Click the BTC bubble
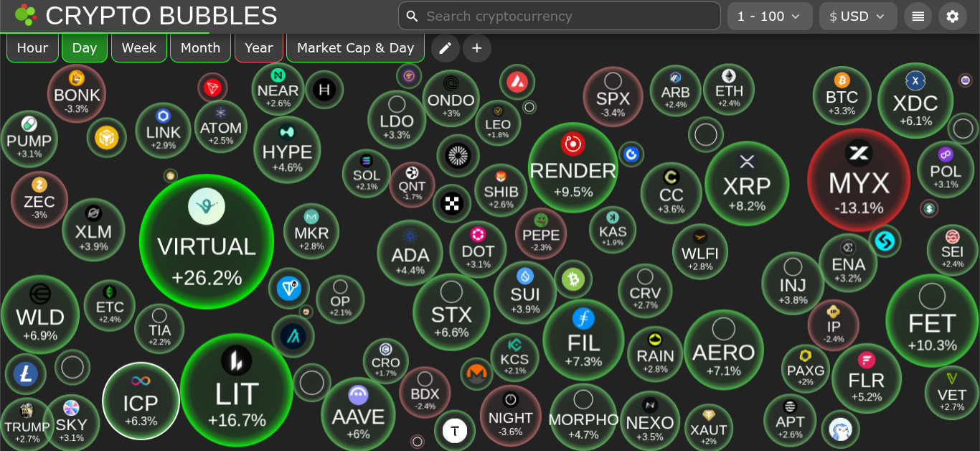Image resolution: width=980 pixels, height=451 pixels. point(842,96)
